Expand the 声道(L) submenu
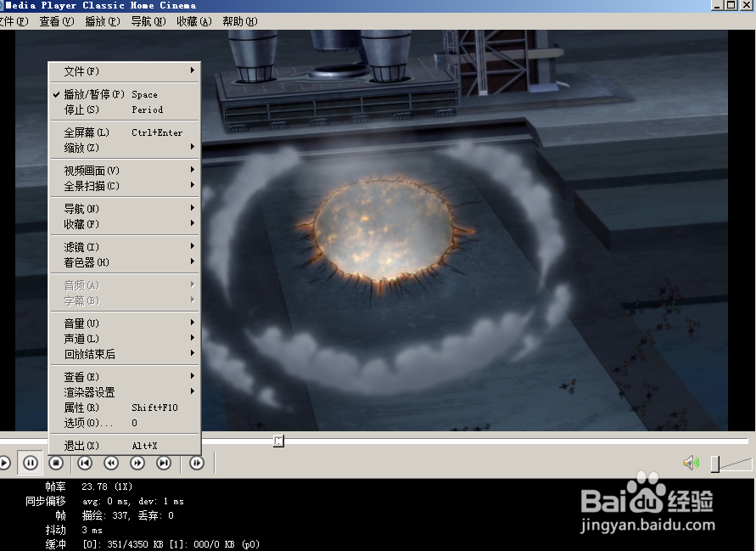Image resolution: width=756 pixels, height=551 pixels. point(125,339)
